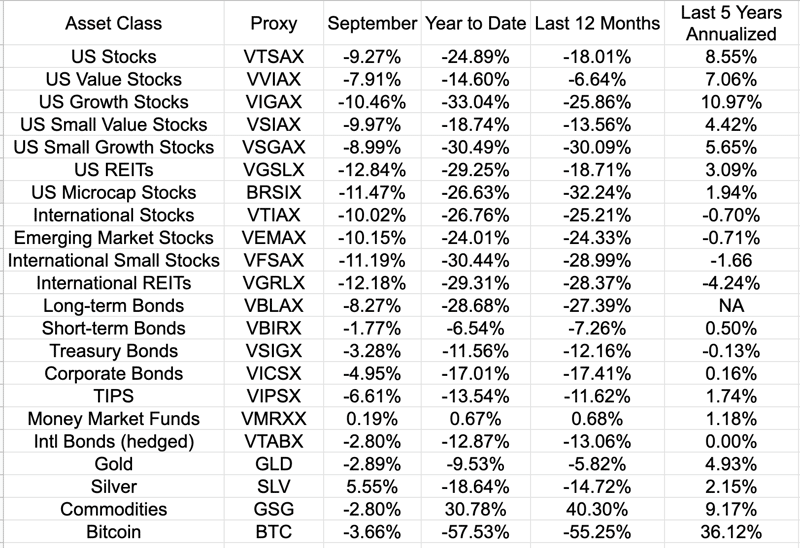Click the Asset Class column header
Screen dimensions: 800x548
[113, 23]
